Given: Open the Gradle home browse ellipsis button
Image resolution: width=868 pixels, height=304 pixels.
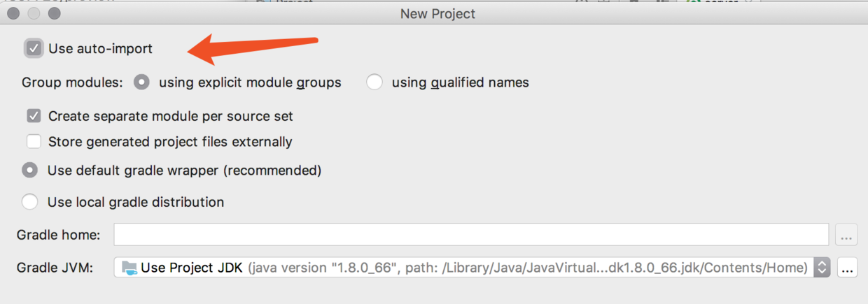Looking at the screenshot, I should (846, 236).
